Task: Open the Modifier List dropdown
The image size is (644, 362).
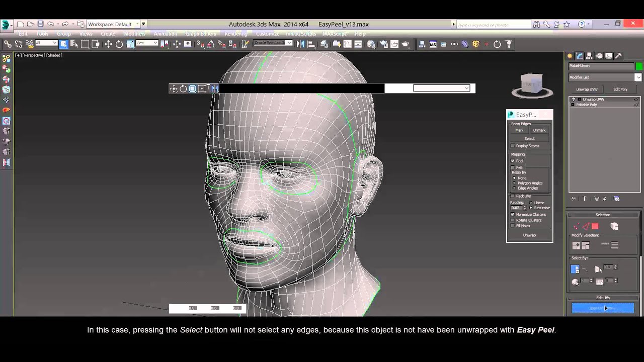Action: [x=605, y=77]
